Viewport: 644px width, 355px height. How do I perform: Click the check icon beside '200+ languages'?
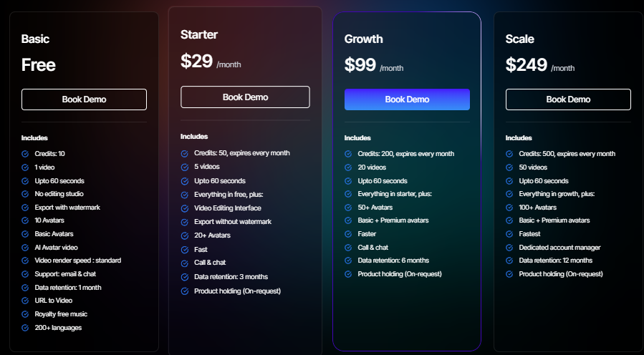coord(25,328)
